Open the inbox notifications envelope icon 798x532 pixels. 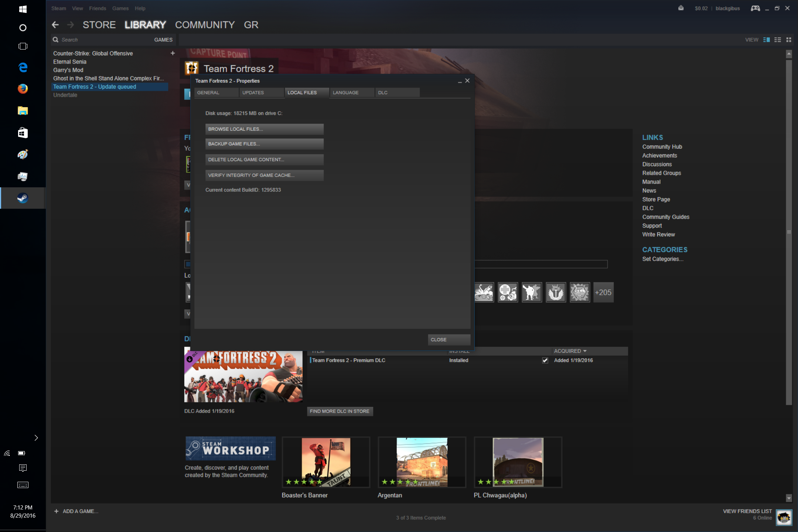click(x=681, y=8)
